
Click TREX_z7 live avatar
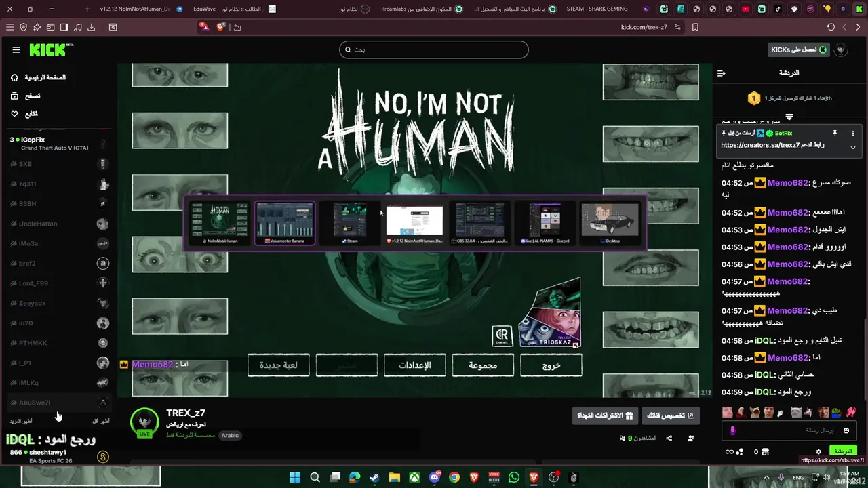(x=144, y=422)
